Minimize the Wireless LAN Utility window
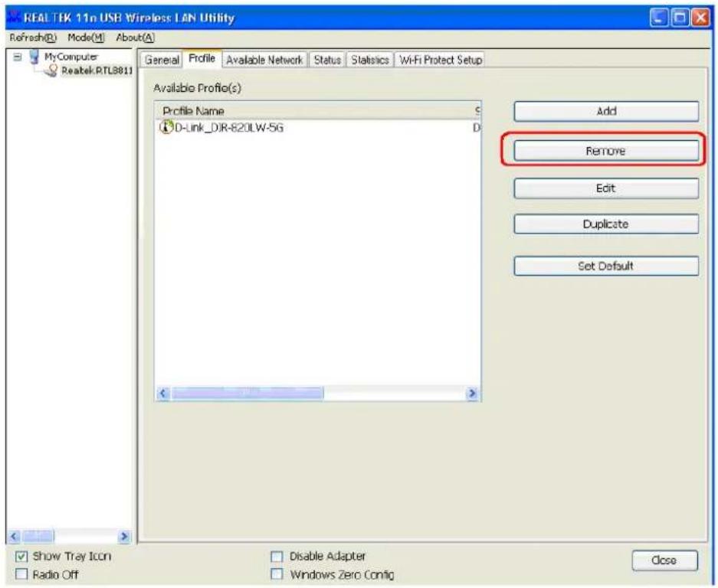 [658, 18]
